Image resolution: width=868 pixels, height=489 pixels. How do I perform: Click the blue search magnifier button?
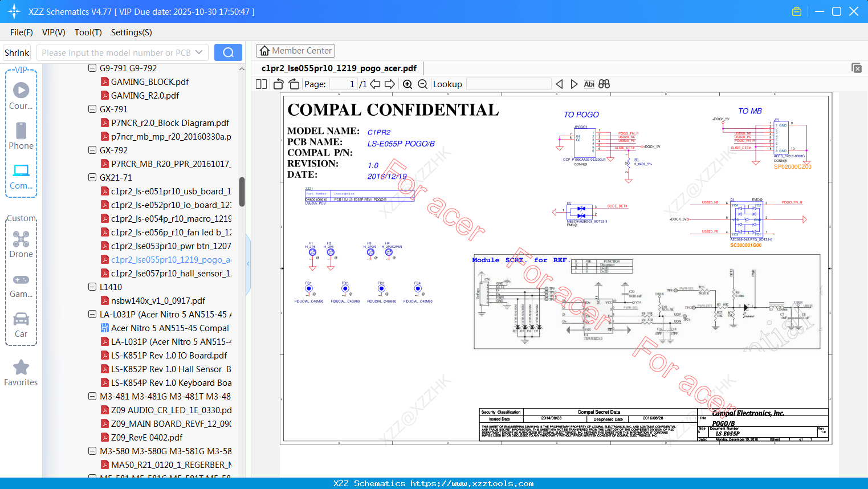pyautogui.click(x=228, y=52)
